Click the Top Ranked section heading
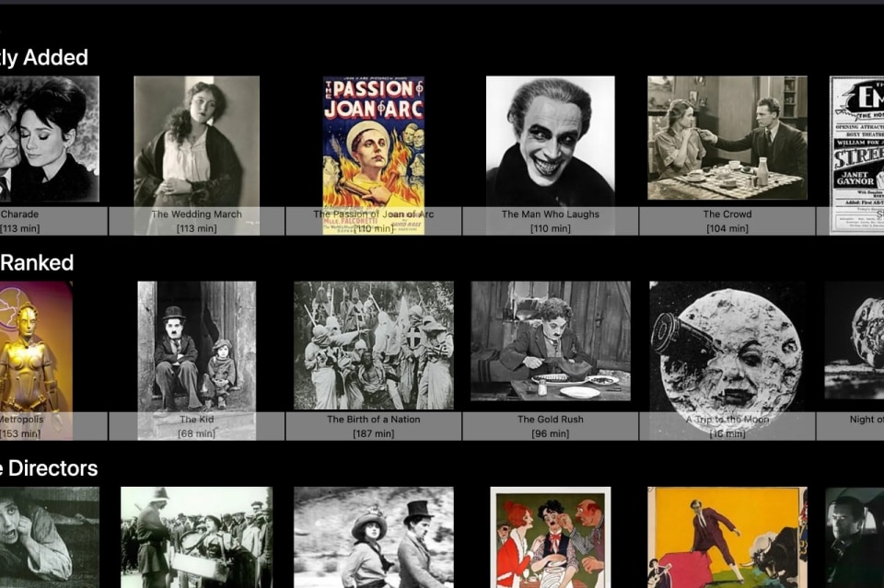Viewport: 884px width, 588px height. [37, 263]
